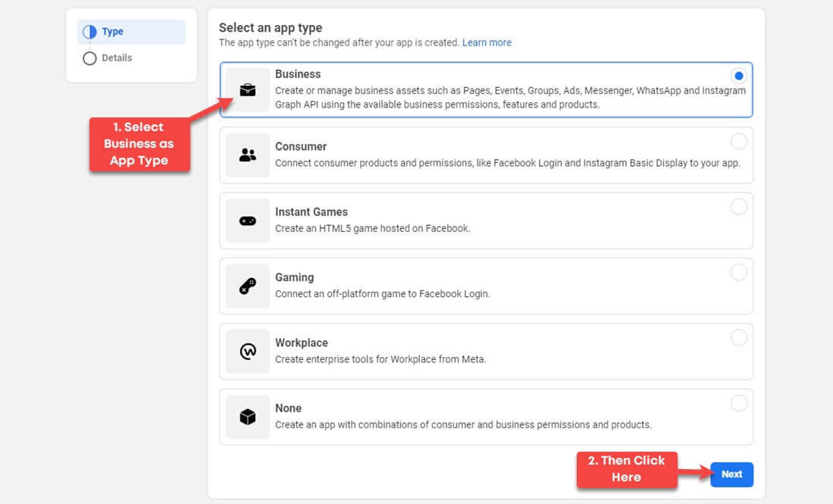Click the Workplace logo icon

(248, 352)
